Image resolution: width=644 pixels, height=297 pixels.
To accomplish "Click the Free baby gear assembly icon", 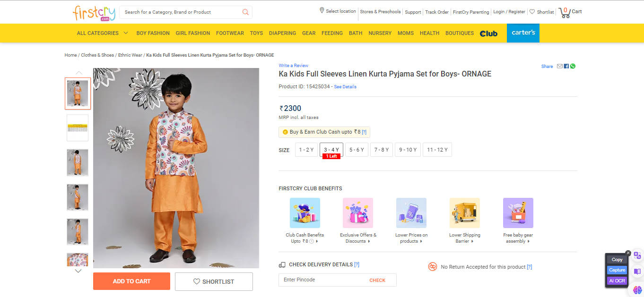I will click(x=518, y=213).
